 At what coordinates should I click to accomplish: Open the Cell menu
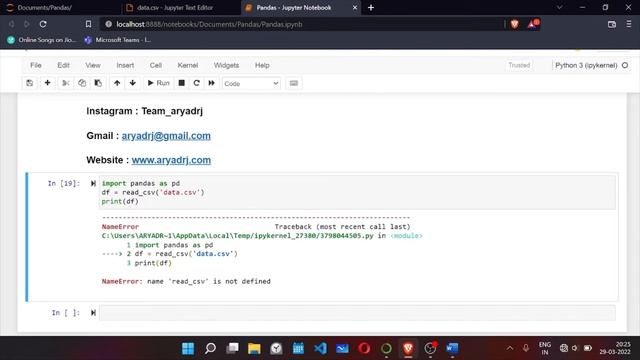(156, 65)
